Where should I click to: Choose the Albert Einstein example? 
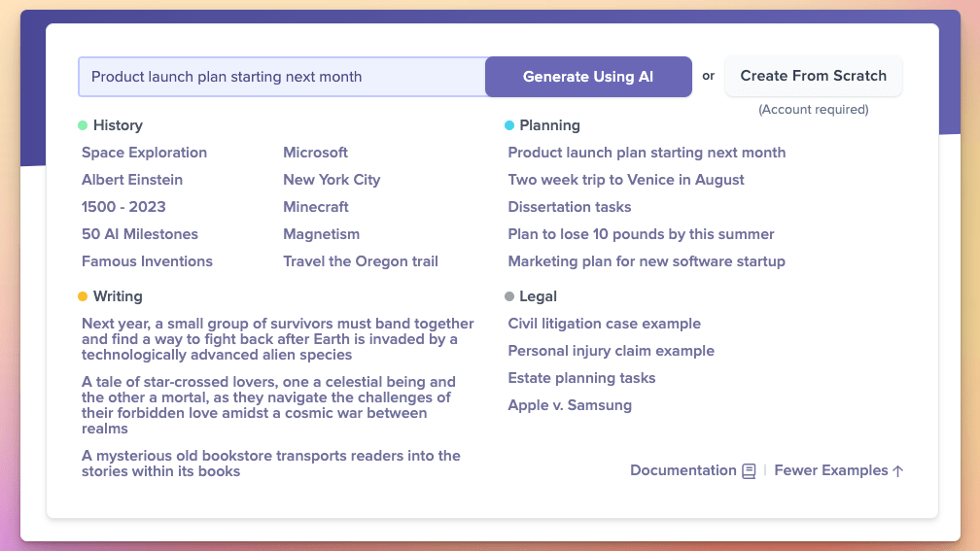pos(132,180)
